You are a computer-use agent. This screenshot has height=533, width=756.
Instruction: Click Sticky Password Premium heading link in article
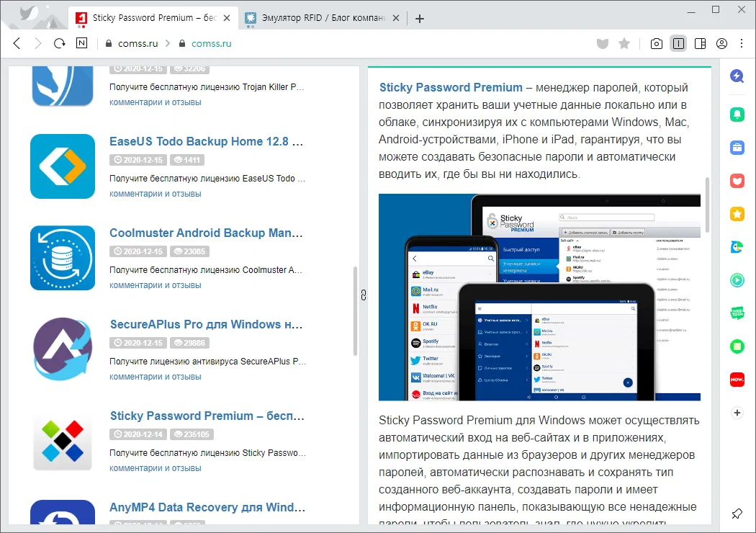(451, 87)
